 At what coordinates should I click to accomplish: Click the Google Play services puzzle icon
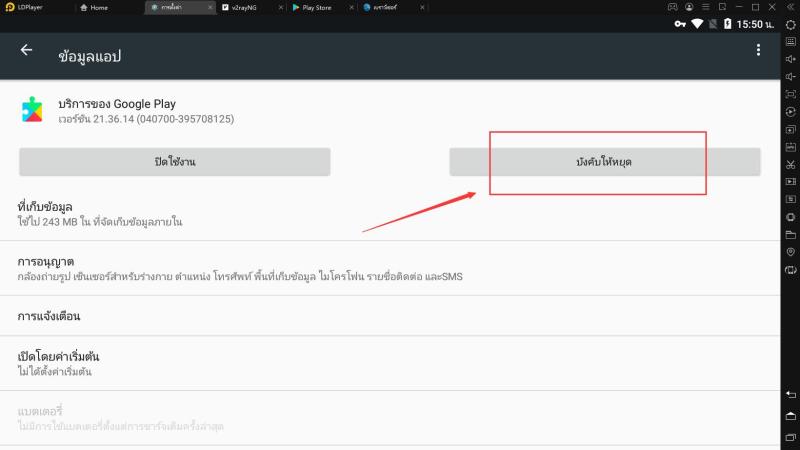[x=33, y=109]
